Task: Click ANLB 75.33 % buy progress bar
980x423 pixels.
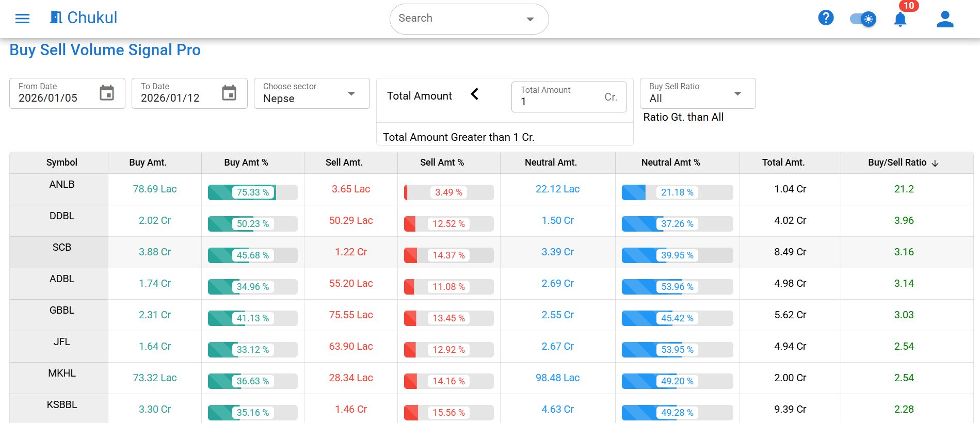Action: coord(253,192)
